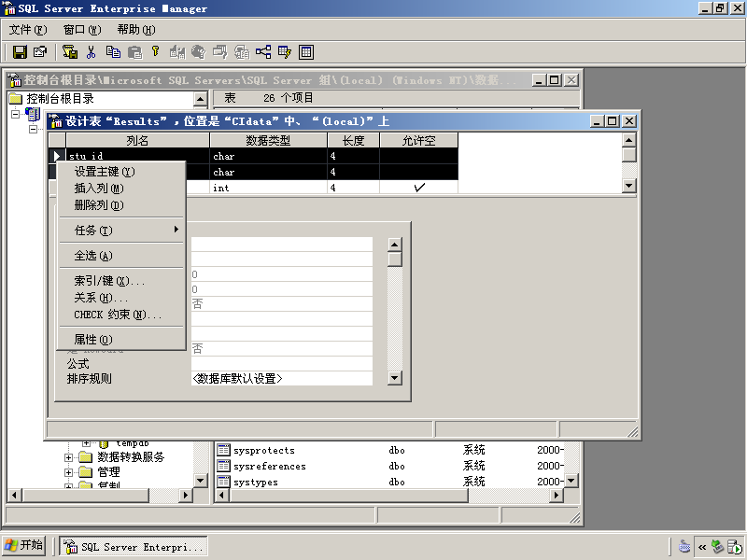Click the 长度 column header
The width and height of the screenshot is (747, 560).
(x=354, y=141)
